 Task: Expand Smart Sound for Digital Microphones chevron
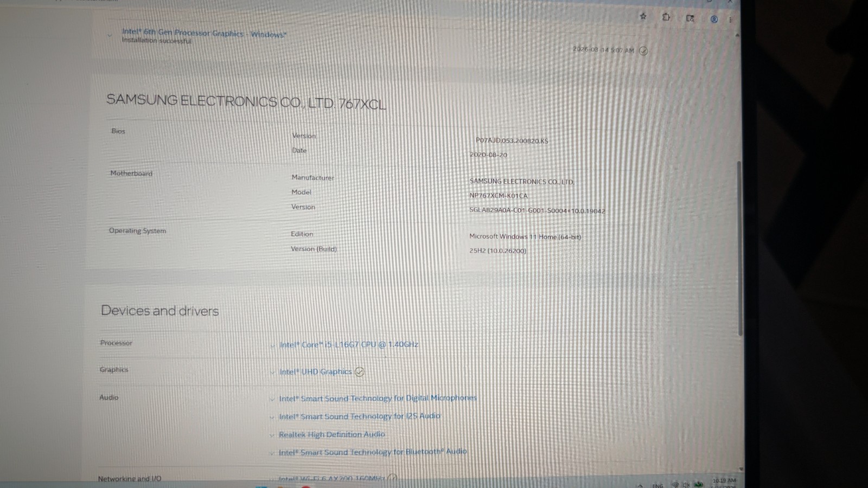click(x=272, y=400)
